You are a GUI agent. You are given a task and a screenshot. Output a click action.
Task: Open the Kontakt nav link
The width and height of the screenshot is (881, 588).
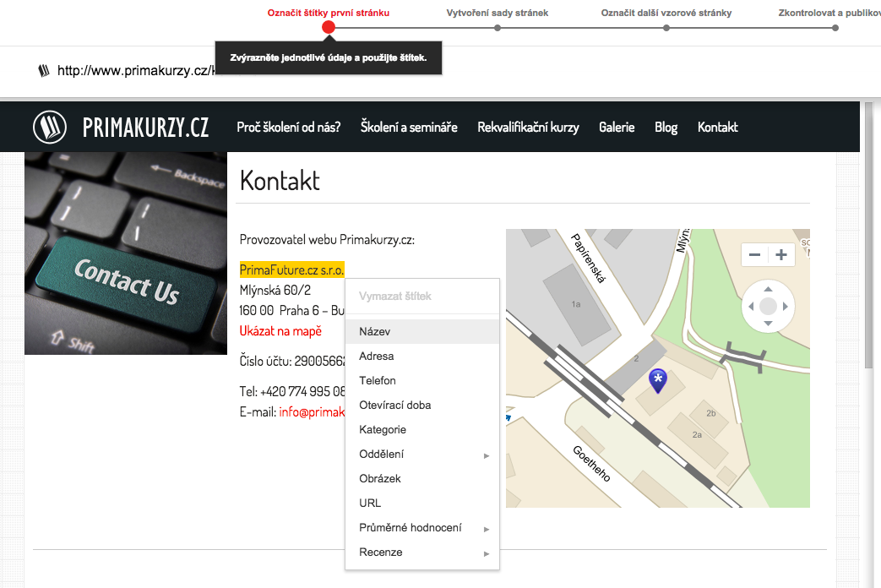(x=717, y=127)
